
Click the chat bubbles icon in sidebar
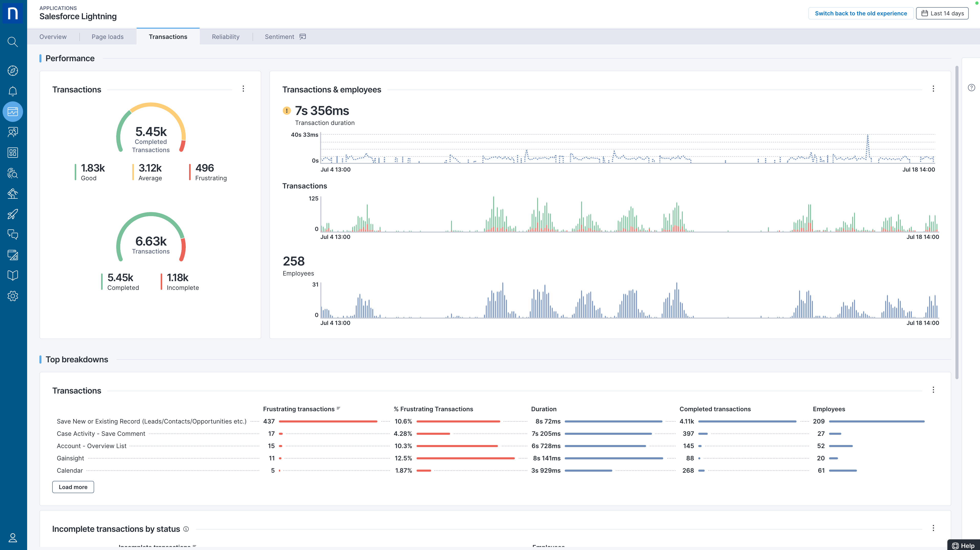13,235
